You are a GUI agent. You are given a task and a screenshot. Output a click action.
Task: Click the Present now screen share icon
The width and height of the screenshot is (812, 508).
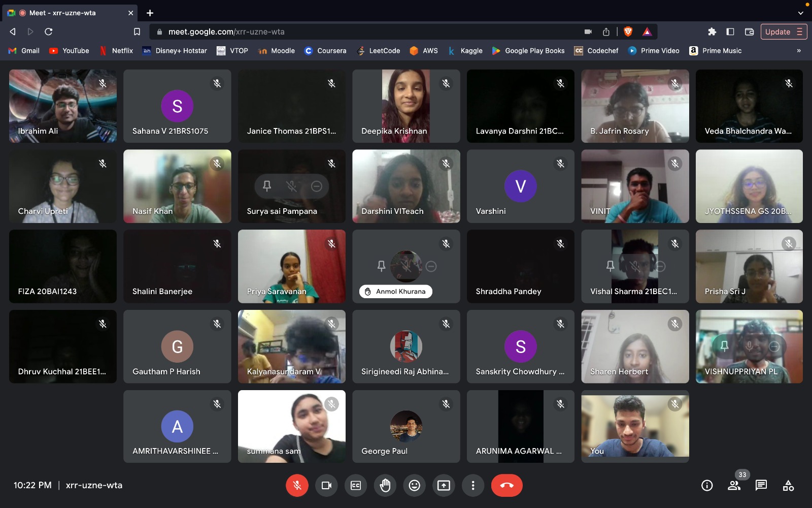[444, 486]
